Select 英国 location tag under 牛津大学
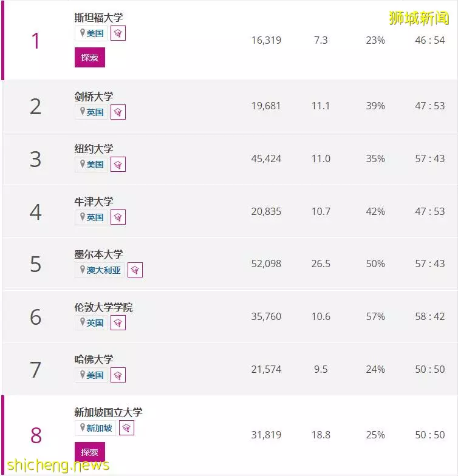 (x=91, y=217)
